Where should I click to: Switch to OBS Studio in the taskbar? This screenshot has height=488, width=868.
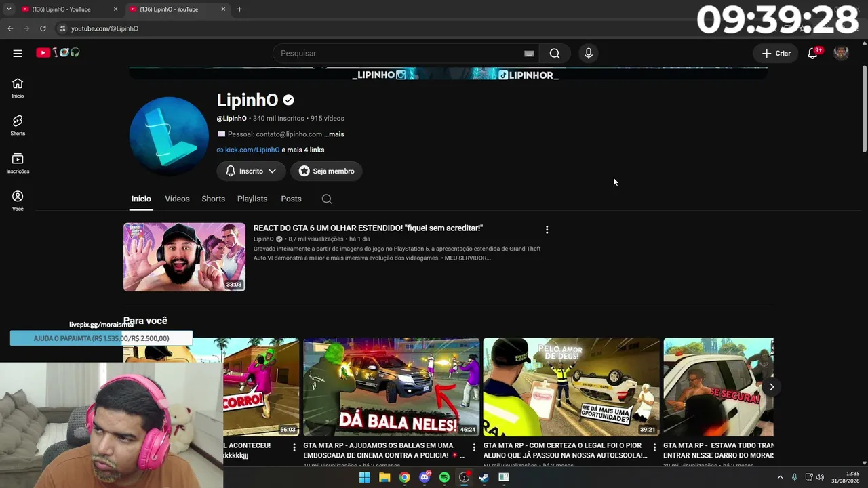pyautogui.click(x=464, y=477)
